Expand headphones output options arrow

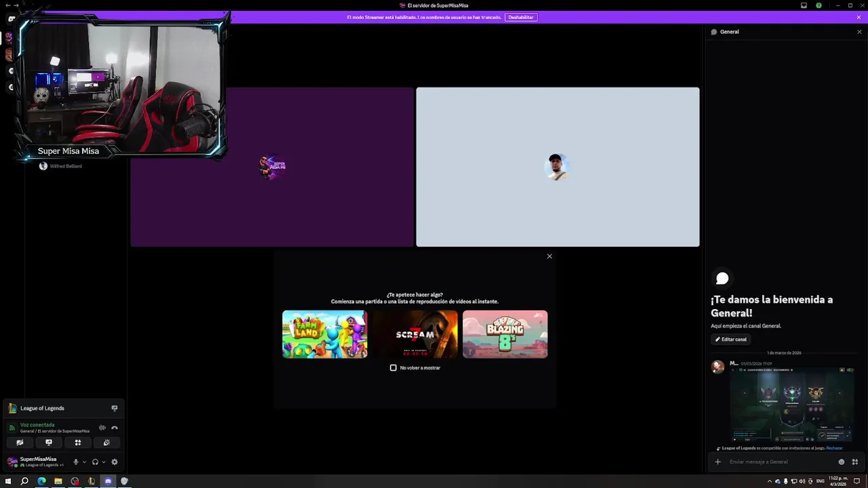[104, 462]
